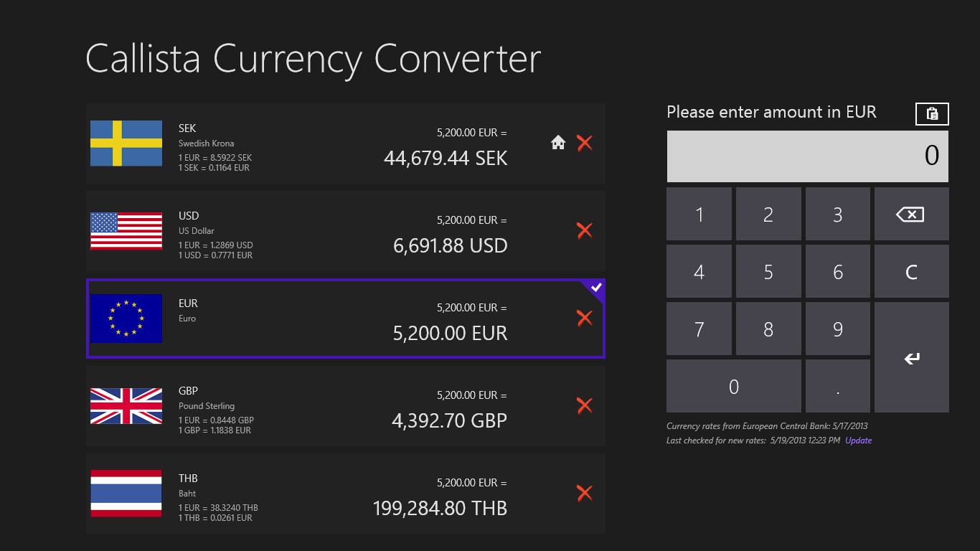980x551 pixels.
Task: Paste an amount from clipboard
Action: pos(931,113)
